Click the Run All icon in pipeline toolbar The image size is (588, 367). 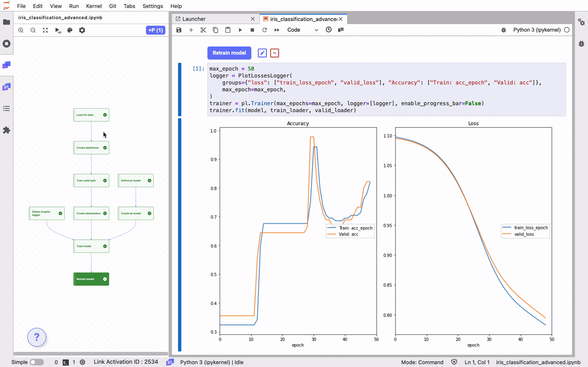pos(58,30)
